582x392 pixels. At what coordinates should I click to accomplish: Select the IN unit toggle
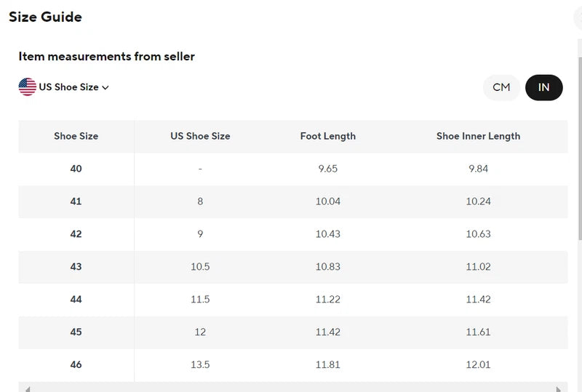pos(543,87)
